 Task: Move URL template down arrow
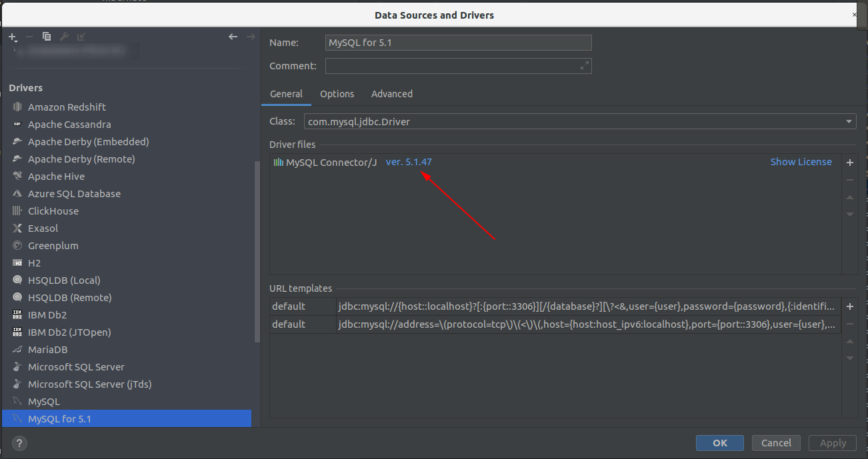tap(850, 358)
